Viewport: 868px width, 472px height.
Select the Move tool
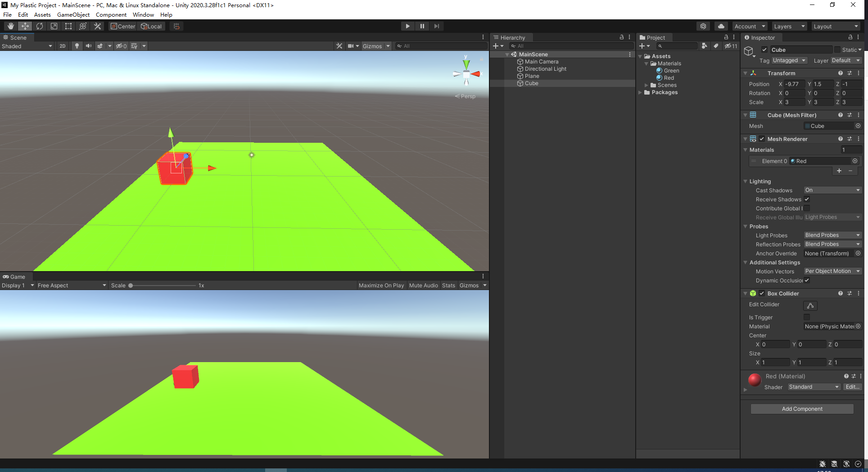(x=25, y=26)
